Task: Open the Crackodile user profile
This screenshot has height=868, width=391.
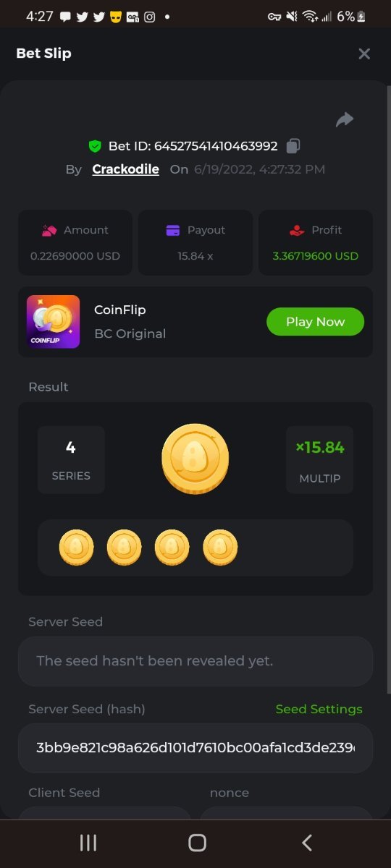Action: click(x=125, y=169)
